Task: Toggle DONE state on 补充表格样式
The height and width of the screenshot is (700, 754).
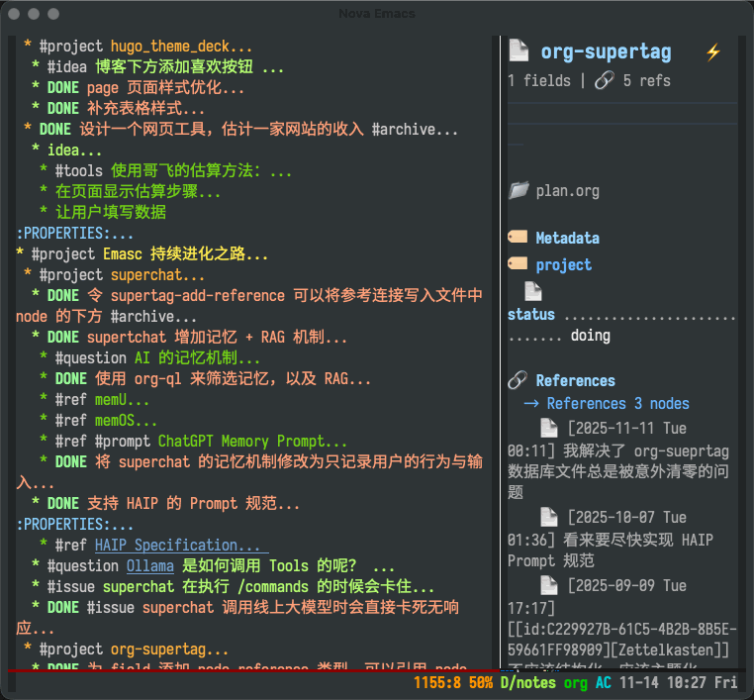Action: (x=63, y=108)
